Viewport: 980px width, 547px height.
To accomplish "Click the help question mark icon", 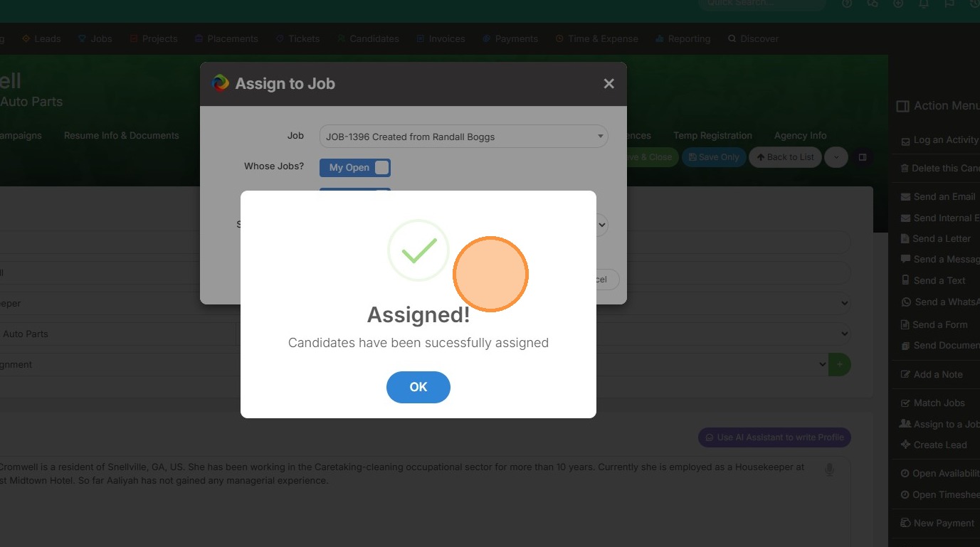I will 847,4.
